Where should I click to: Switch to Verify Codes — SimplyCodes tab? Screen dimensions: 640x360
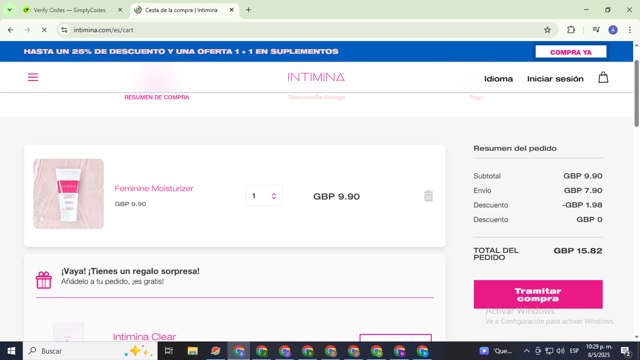(69, 10)
